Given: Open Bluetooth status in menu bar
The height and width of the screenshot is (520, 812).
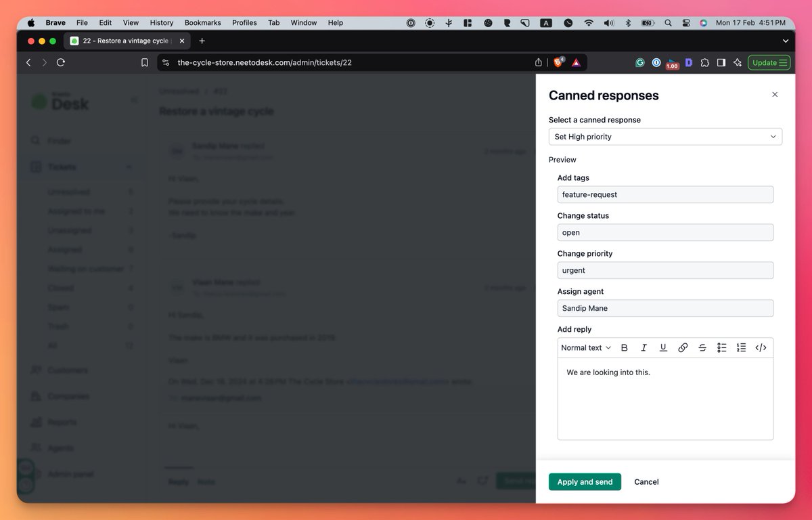Looking at the screenshot, I should tap(628, 22).
